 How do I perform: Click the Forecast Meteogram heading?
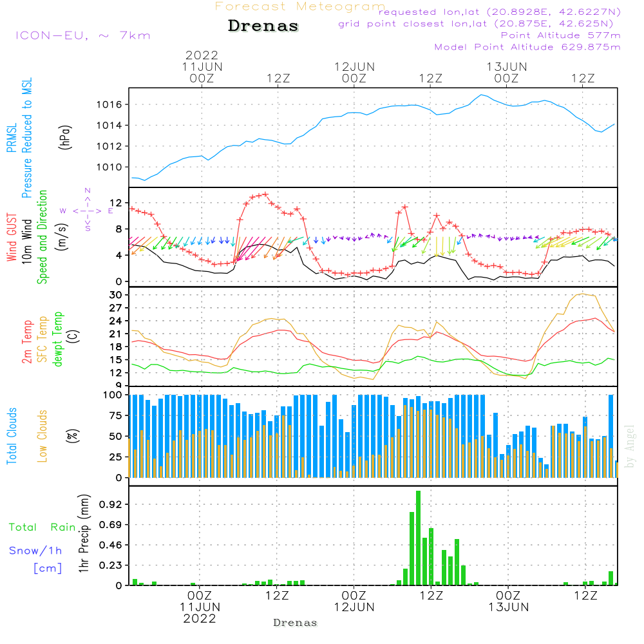299,6
